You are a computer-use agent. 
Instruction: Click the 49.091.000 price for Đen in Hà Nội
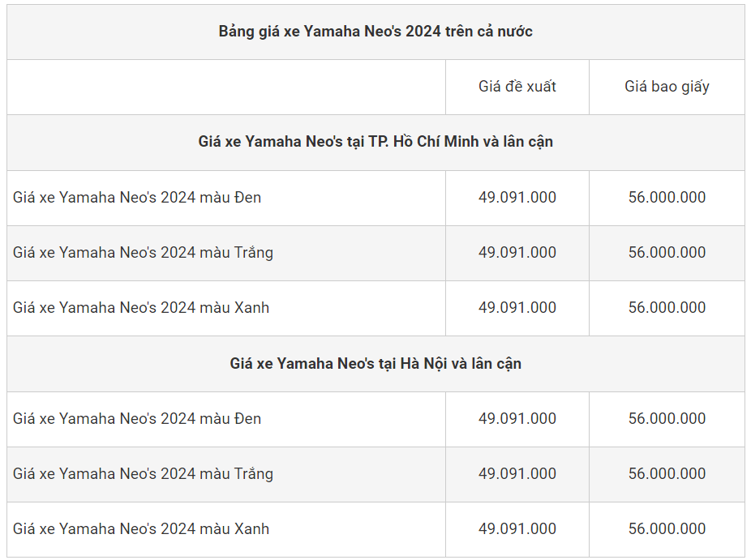[x=517, y=419]
